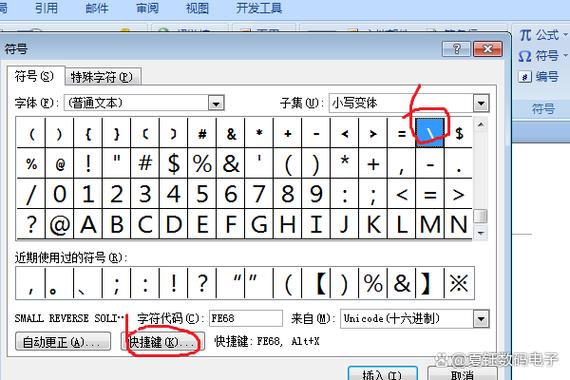Click the help question mark button in dialog

point(457,49)
